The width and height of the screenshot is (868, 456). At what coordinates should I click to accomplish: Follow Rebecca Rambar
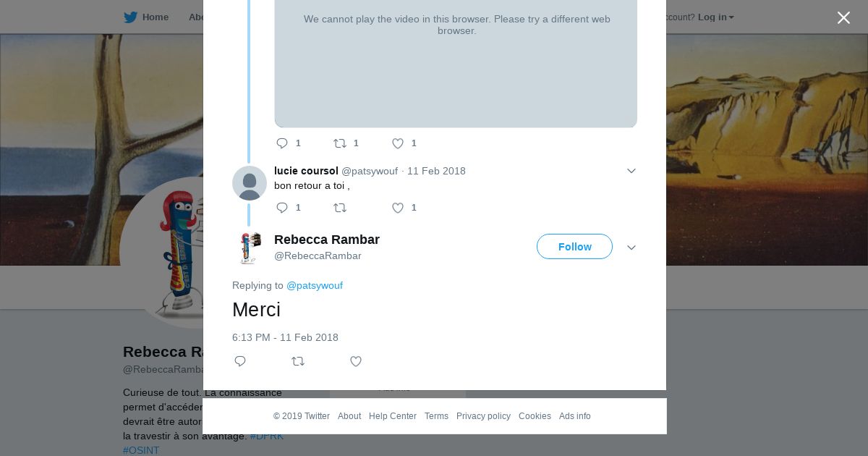click(x=574, y=247)
